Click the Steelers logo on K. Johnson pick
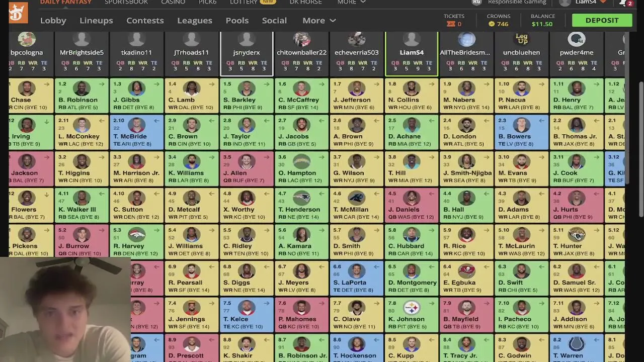Viewport: 644px width, 362px height. pyautogui.click(x=412, y=308)
